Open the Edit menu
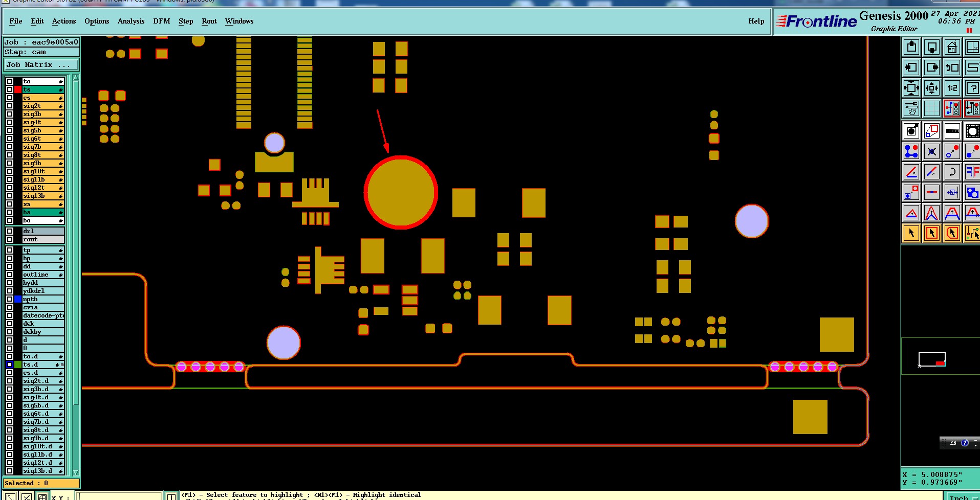This screenshot has height=500, width=980. tap(37, 21)
